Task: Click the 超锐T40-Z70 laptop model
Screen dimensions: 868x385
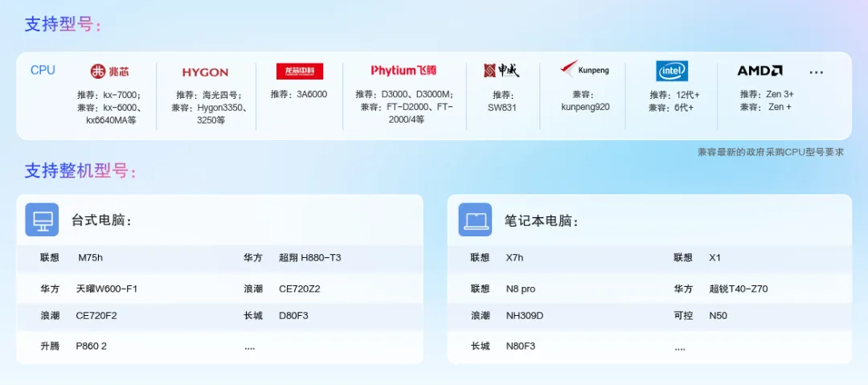Action: [x=738, y=289]
